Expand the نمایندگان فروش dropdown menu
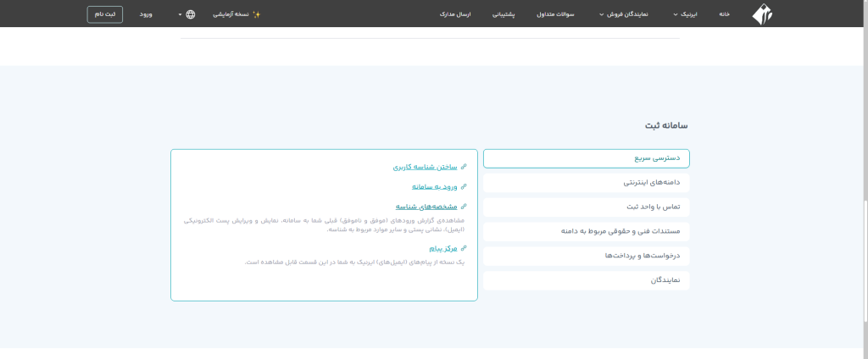Image resolution: width=868 pixels, height=359 pixels. coord(623,14)
